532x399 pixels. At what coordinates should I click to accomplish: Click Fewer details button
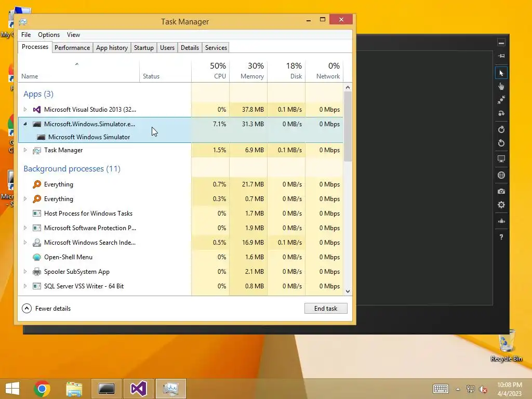click(x=46, y=309)
